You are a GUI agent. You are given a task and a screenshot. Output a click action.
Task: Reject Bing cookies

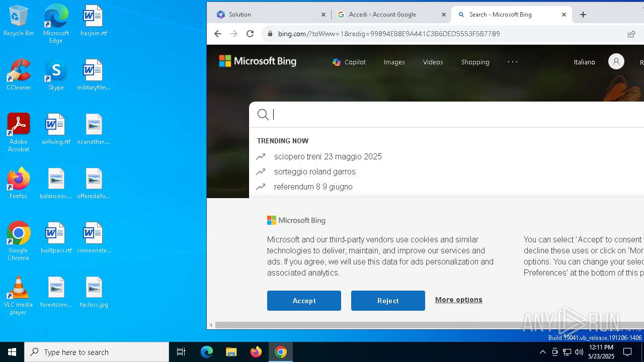[x=388, y=301]
